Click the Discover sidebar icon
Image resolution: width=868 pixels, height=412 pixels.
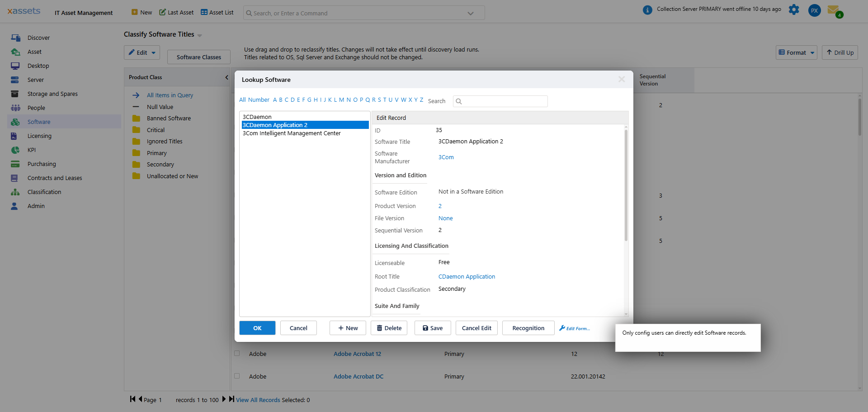[15, 38]
